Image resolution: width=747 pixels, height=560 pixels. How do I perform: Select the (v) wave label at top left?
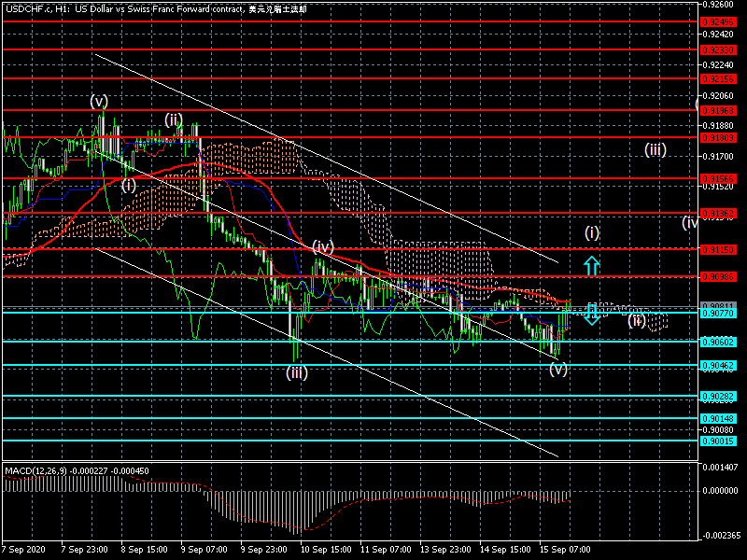click(x=99, y=100)
